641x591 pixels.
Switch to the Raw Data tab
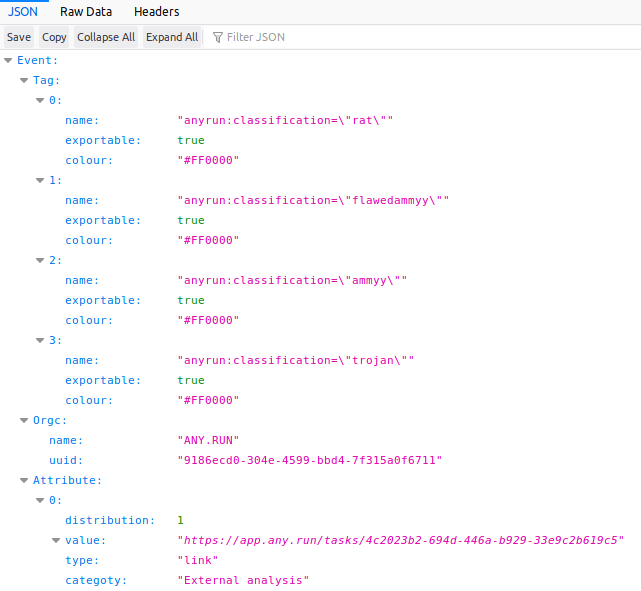pyautogui.click(x=86, y=12)
